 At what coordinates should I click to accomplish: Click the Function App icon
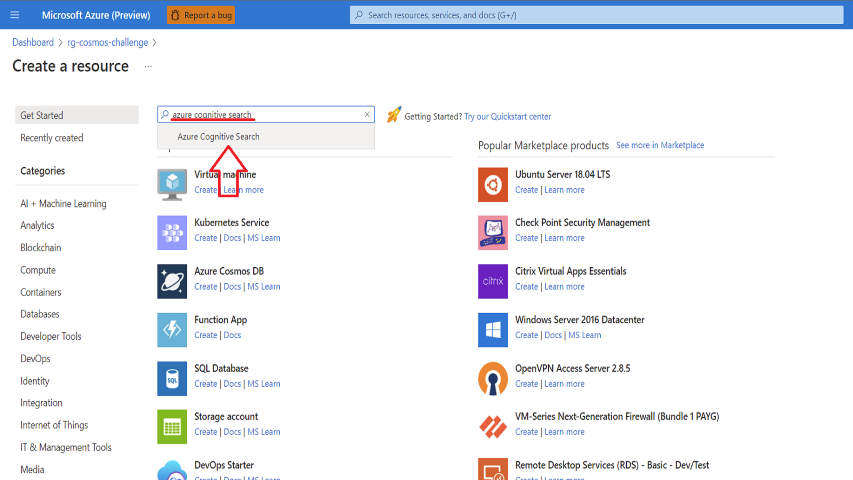click(x=172, y=330)
